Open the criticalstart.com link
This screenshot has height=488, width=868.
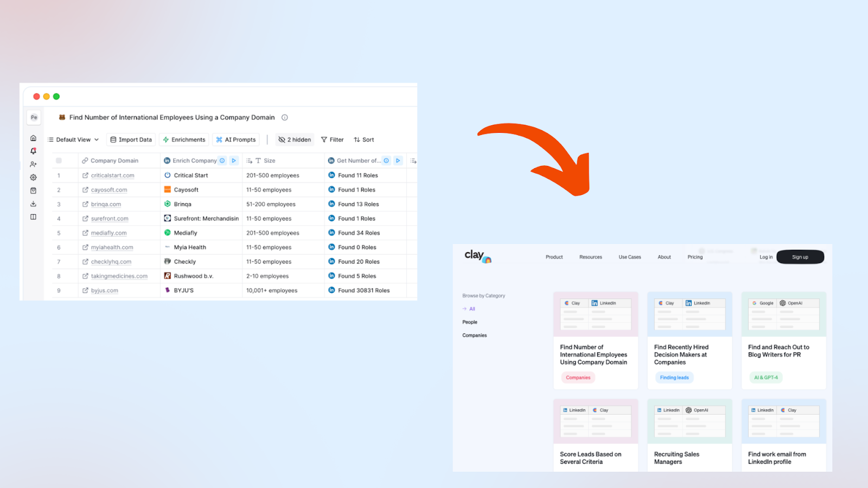[112, 175]
